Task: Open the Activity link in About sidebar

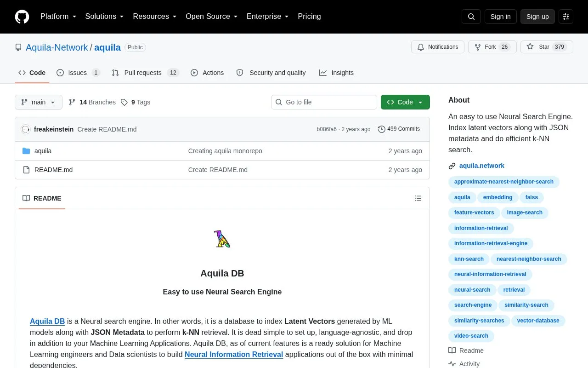Action: pyautogui.click(x=464, y=364)
